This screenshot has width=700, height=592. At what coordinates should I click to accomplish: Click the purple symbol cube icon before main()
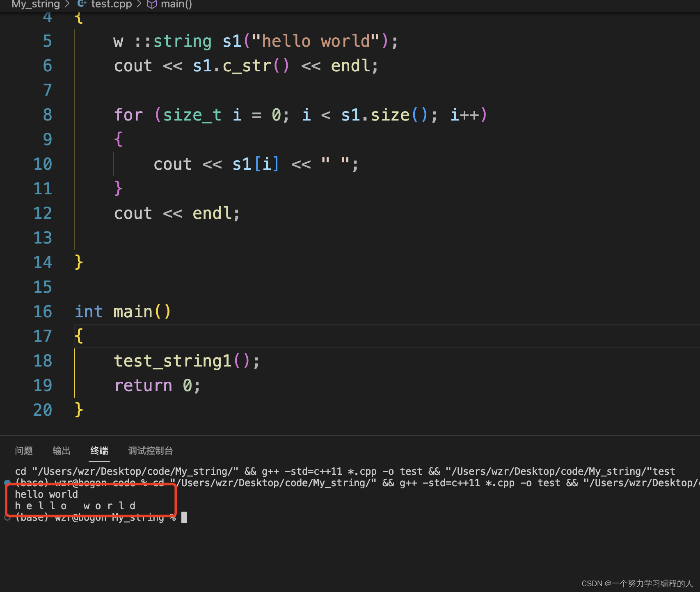tap(151, 4)
